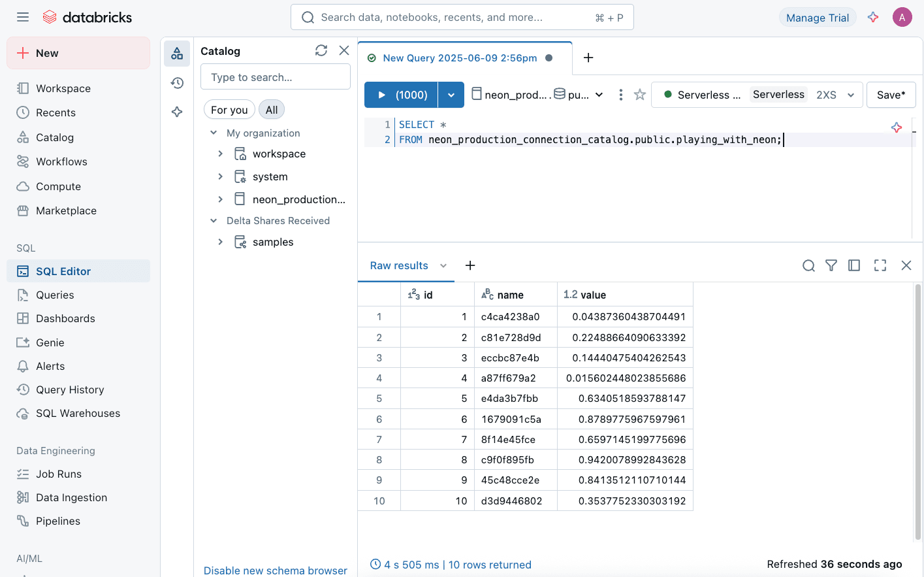Collapse the My organization section
The height and width of the screenshot is (577, 924).
tap(213, 132)
